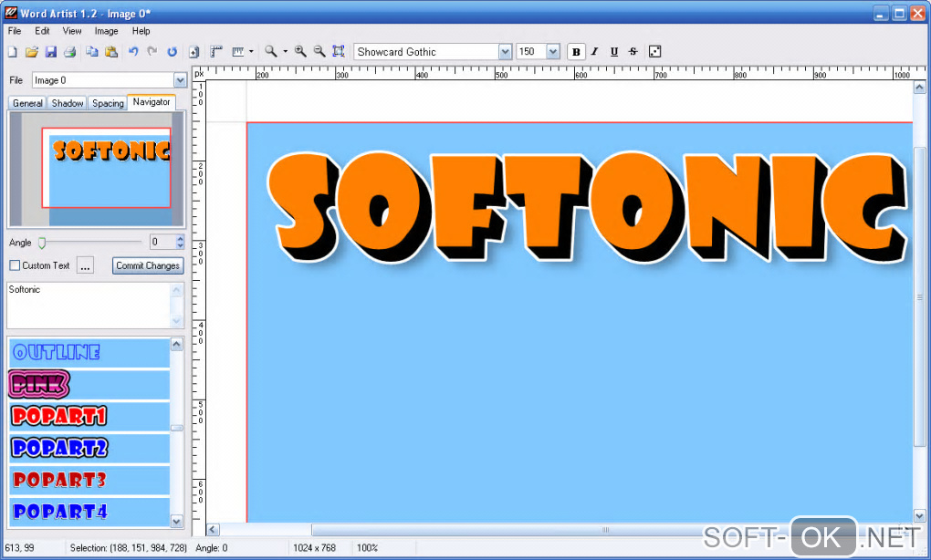Click the Navigator preview thumbnail

[x=97, y=169]
